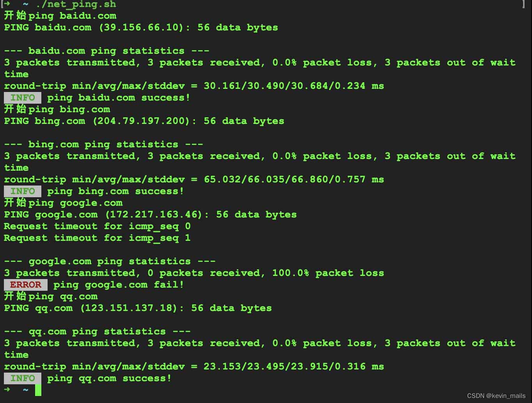Viewport: 532px width, 403px height.
Task: Click the INFO badge for qq.com
Action: coord(23,378)
